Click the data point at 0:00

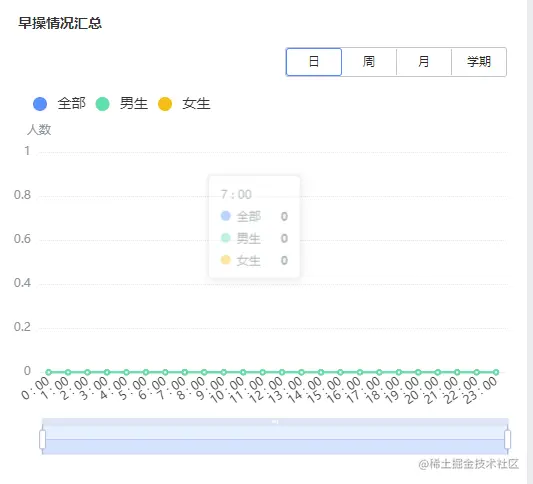tap(49, 372)
